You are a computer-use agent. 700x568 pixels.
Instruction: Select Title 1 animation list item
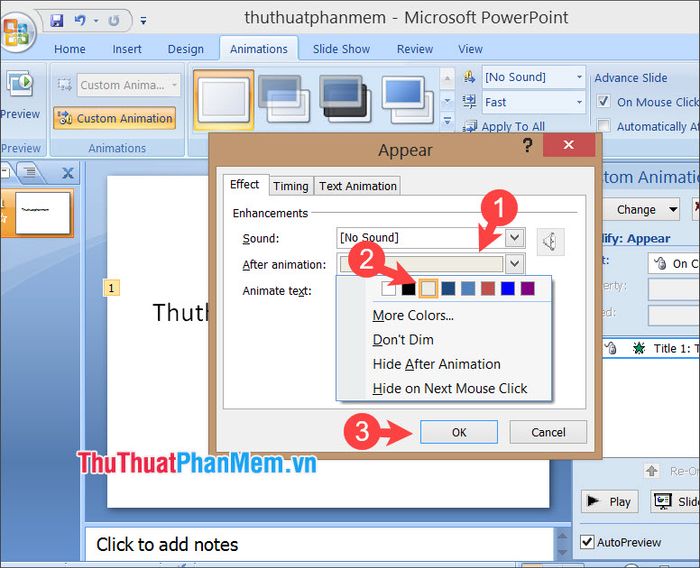(x=651, y=348)
